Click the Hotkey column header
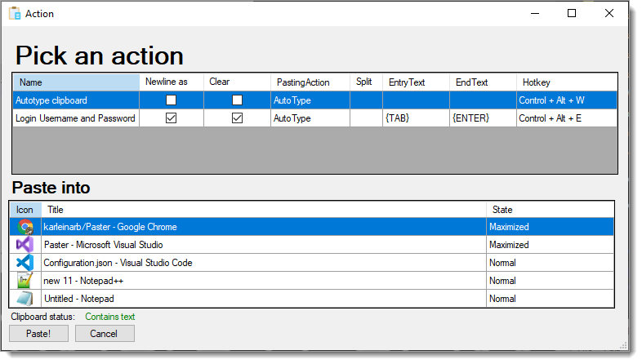Viewport: 642px width, 364px height. click(567, 82)
